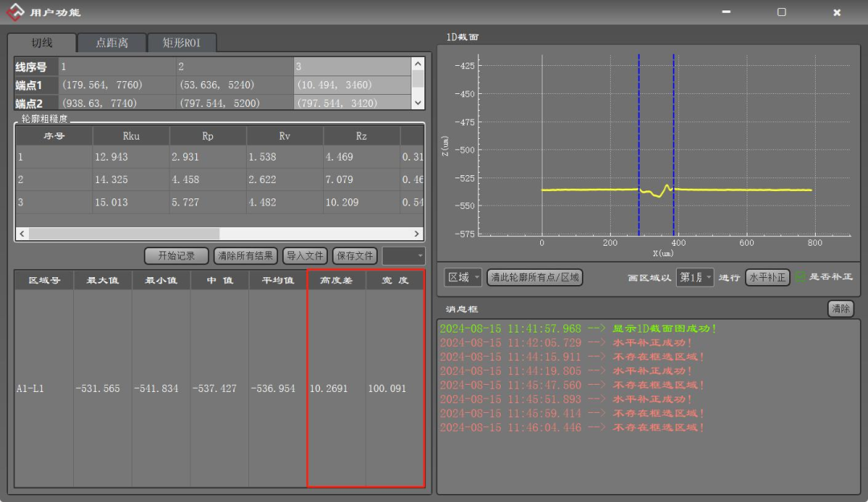Click the red app logo icon
Image resolution: width=868 pixels, height=502 pixels.
pos(14,12)
